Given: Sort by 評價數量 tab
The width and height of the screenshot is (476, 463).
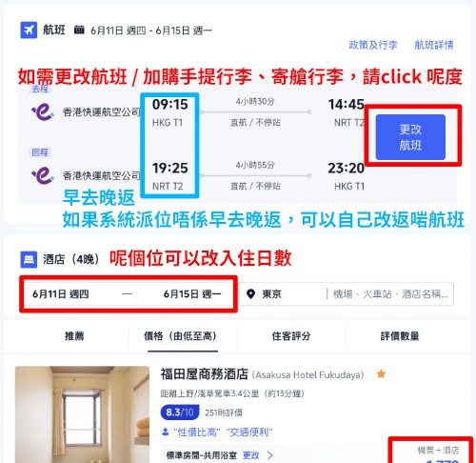Looking at the screenshot, I should click(400, 336).
